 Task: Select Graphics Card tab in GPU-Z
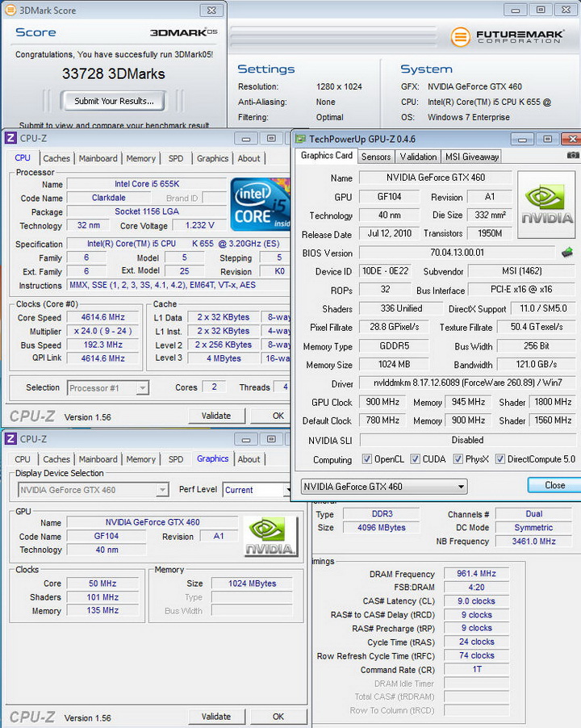(x=326, y=156)
